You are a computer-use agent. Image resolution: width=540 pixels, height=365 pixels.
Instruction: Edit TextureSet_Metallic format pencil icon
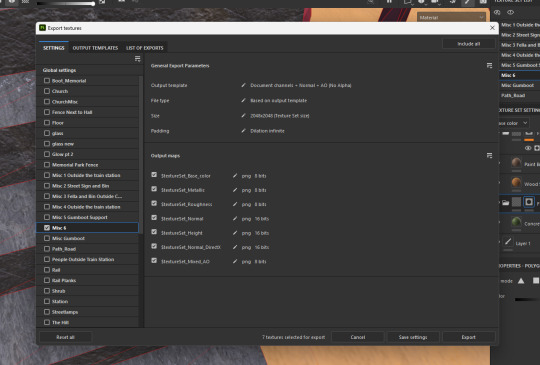pos(235,190)
